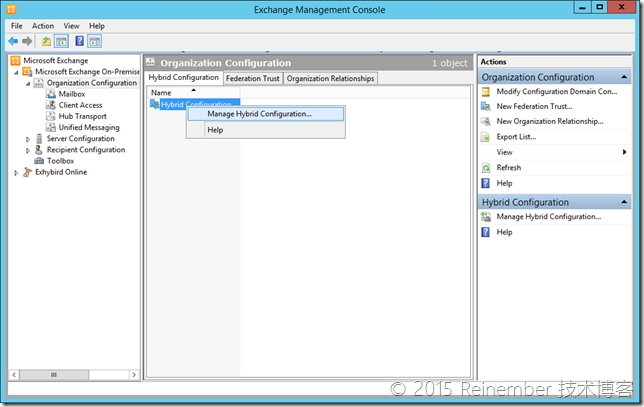Click Refresh action link text
644x407 pixels.
point(508,168)
